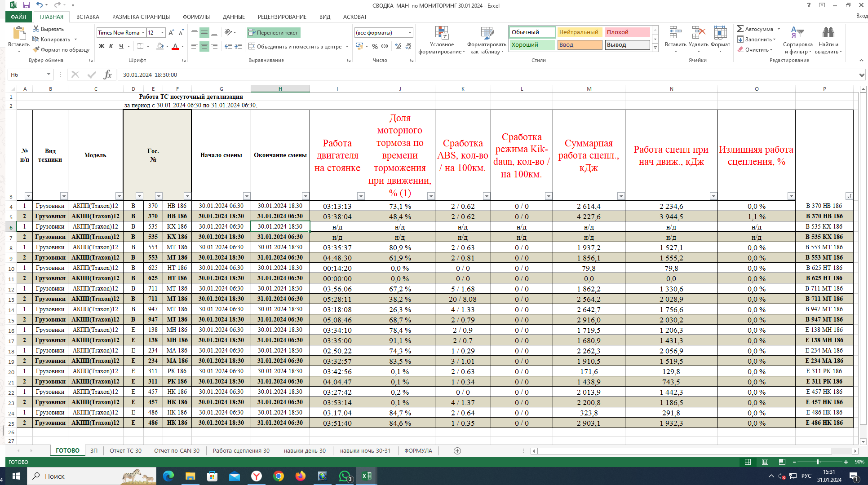Toggle align text right
The image size is (868, 485).
coord(214,46)
